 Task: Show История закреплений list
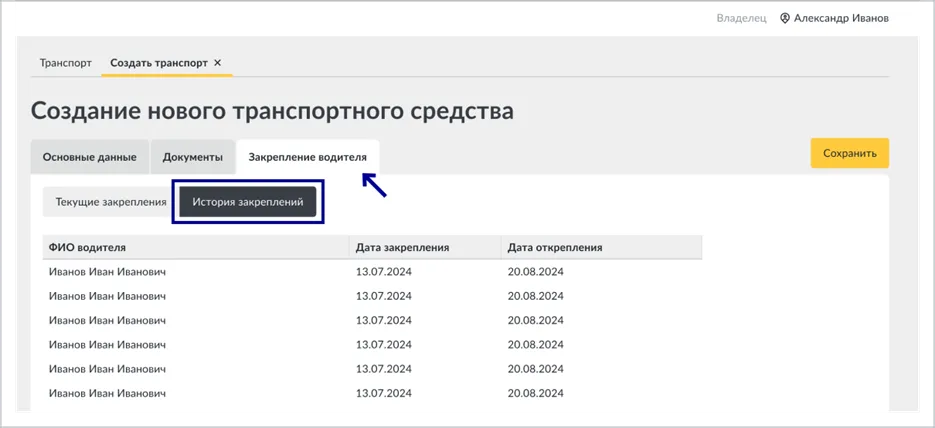pyautogui.click(x=247, y=202)
